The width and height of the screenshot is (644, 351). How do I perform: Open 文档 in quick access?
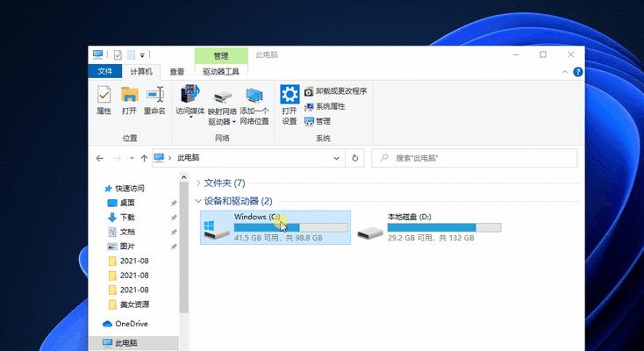click(121, 232)
